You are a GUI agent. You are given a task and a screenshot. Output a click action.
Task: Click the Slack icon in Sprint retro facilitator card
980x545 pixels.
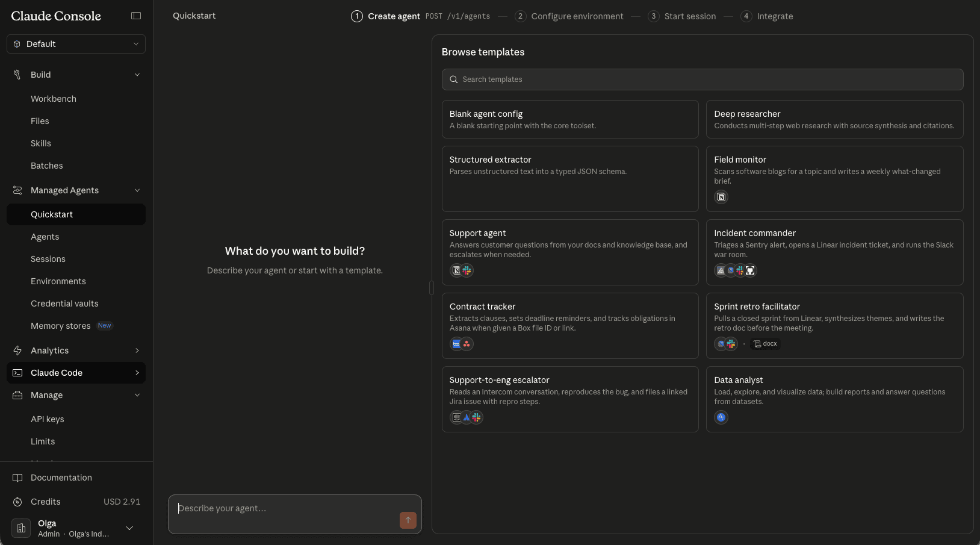click(x=731, y=344)
